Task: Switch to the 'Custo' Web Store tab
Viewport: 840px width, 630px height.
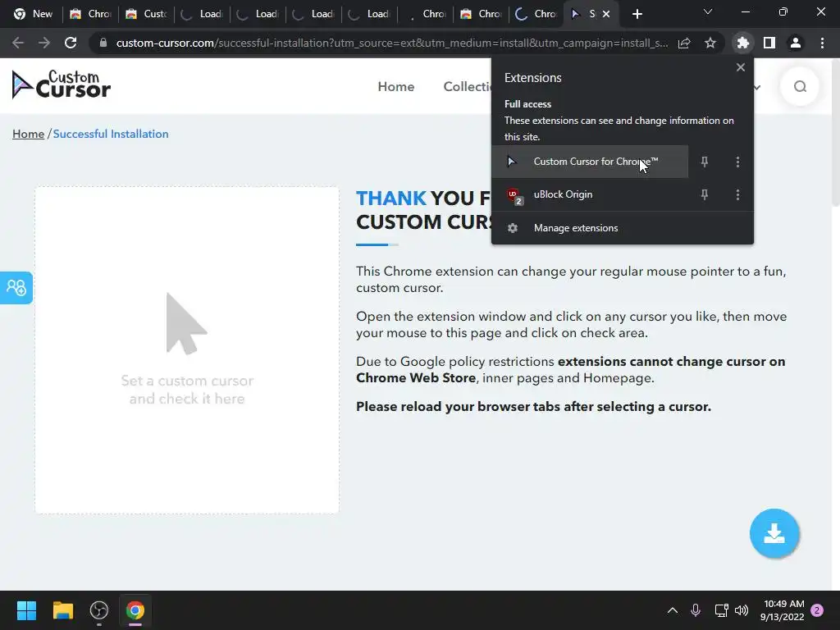Action: 146,15
